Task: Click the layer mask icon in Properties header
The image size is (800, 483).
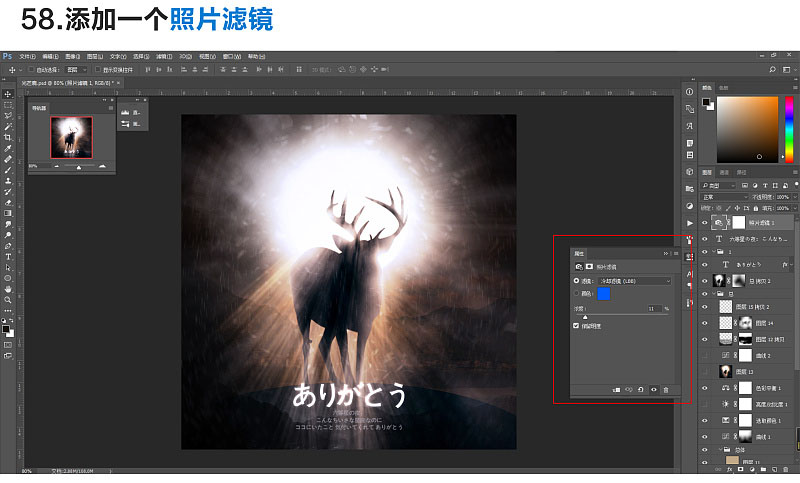Action: (589, 267)
